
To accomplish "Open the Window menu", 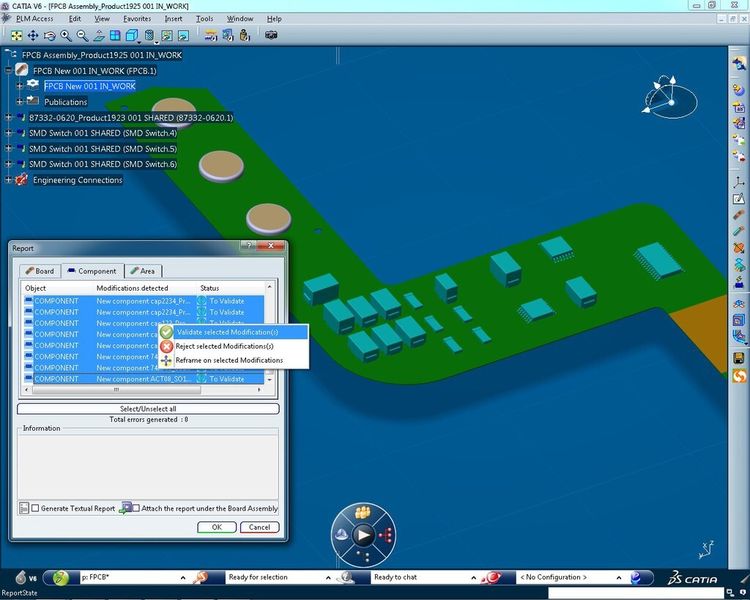I will (x=240, y=19).
